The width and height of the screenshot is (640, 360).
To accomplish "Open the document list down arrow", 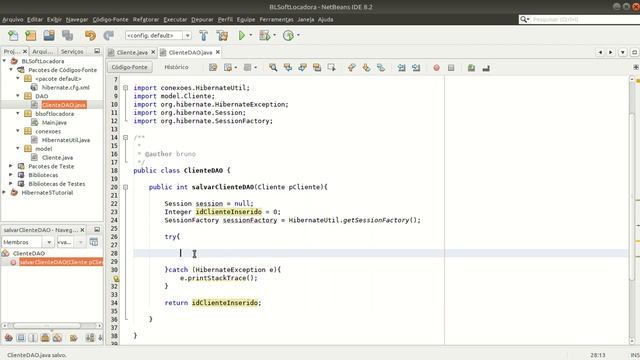I will click(623, 52).
